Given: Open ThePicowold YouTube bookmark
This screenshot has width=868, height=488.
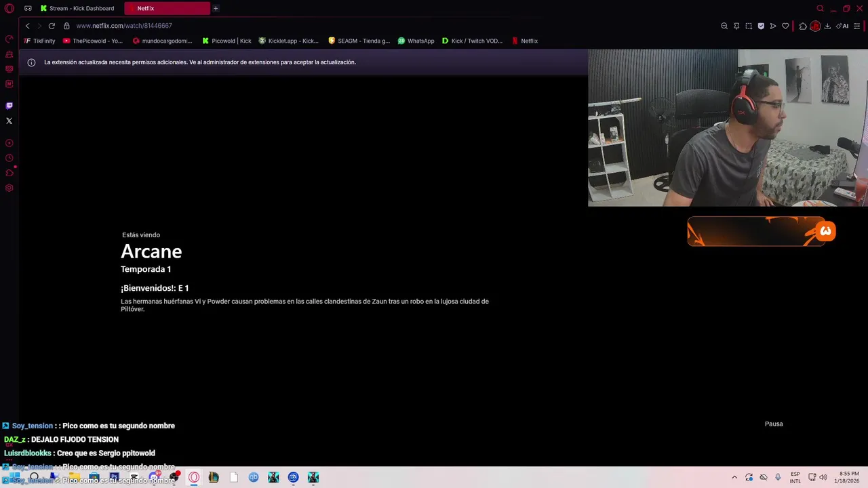Looking at the screenshot, I should (x=93, y=41).
